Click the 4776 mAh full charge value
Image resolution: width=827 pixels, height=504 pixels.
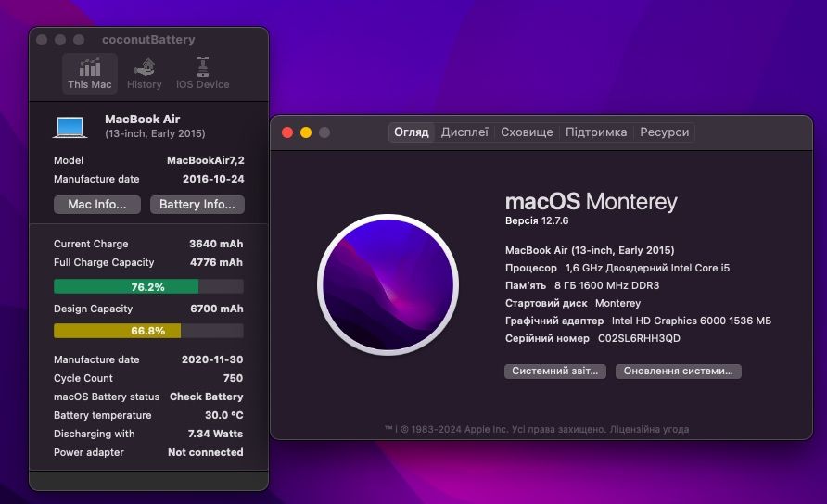[x=216, y=262]
